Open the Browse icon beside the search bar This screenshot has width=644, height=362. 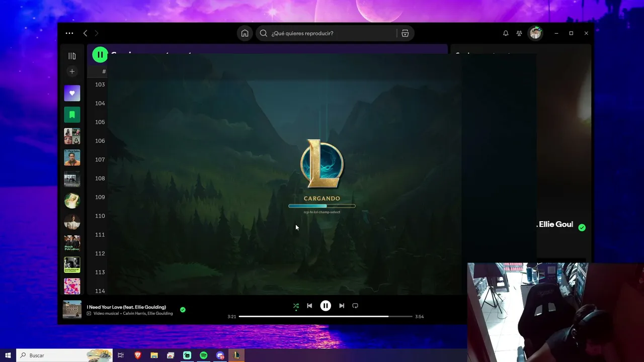(405, 33)
